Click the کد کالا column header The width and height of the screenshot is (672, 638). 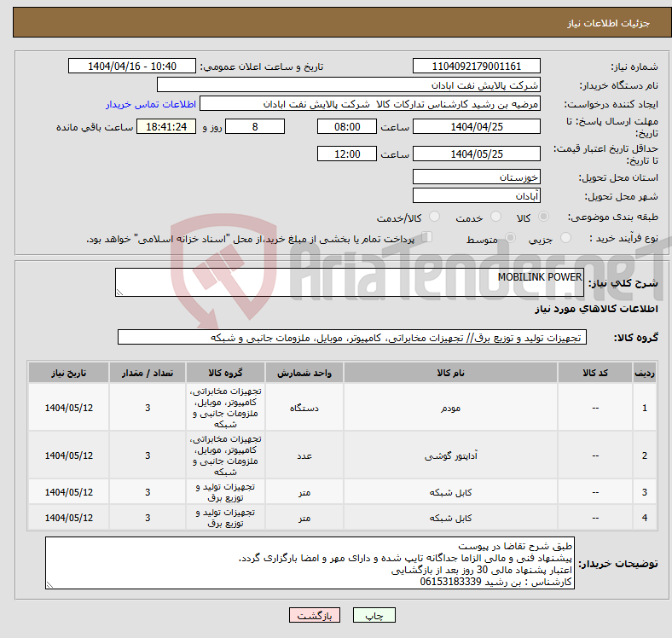(x=595, y=373)
